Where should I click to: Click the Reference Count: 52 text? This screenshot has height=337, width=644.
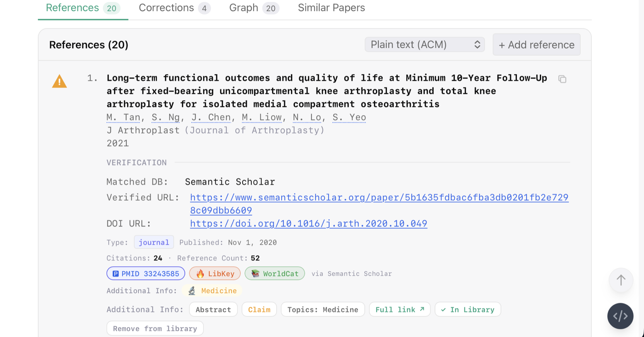[219, 258]
